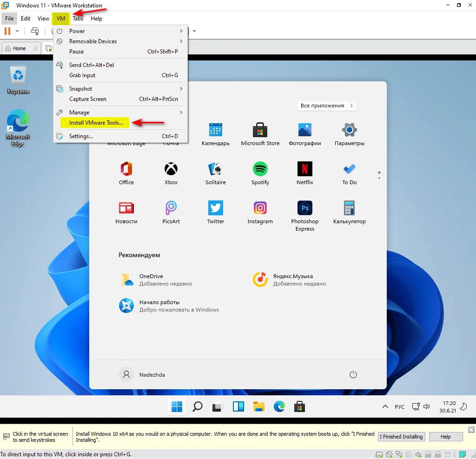
Task: Open Spotify from pinned apps
Action: (260, 173)
